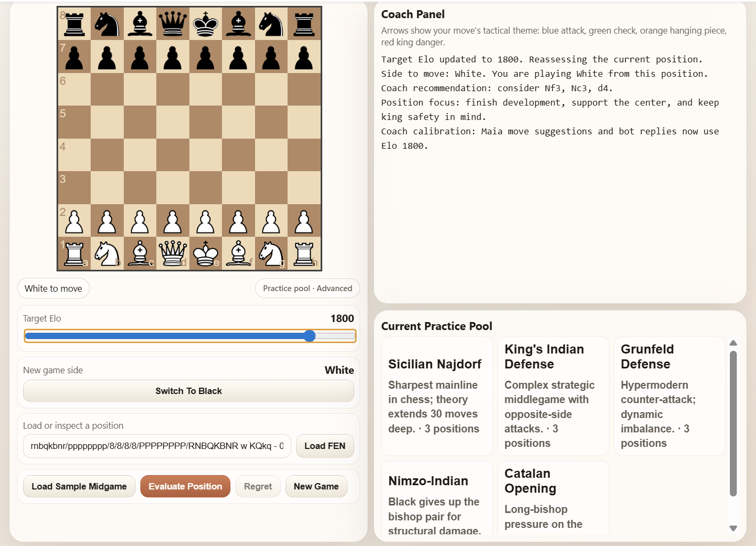
Task: Focus the FEN position input field
Action: (x=157, y=446)
